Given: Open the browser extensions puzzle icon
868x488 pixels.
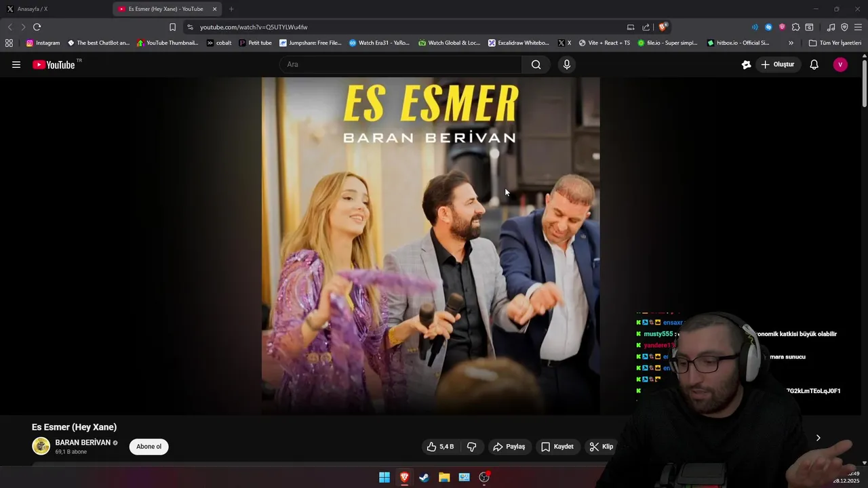Looking at the screenshot, I should coord(795,27).
